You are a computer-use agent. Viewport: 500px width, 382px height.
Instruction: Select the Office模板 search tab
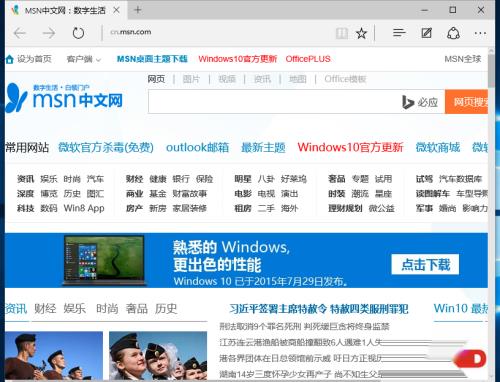(x=345, y=79)
